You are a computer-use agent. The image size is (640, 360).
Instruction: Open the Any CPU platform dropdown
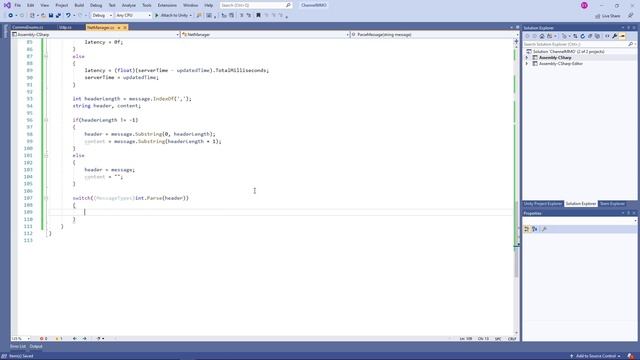pos(133,16)
